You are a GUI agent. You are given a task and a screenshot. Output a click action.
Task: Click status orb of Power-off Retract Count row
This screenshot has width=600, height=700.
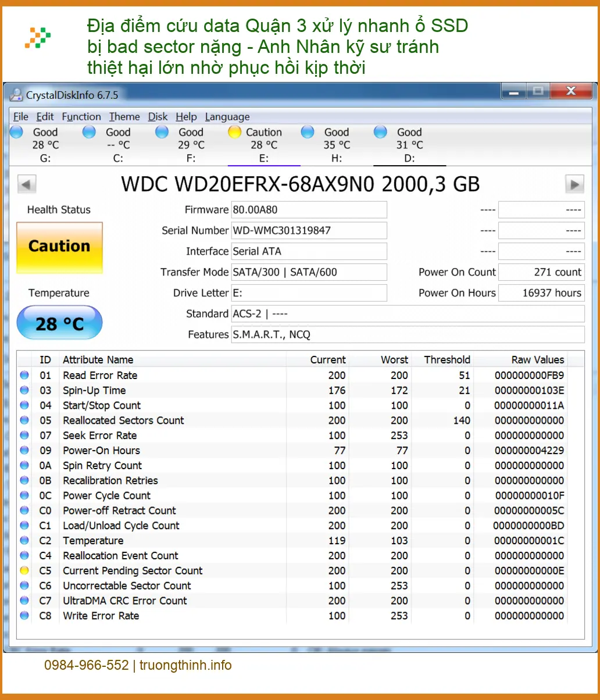coord(24,510)
